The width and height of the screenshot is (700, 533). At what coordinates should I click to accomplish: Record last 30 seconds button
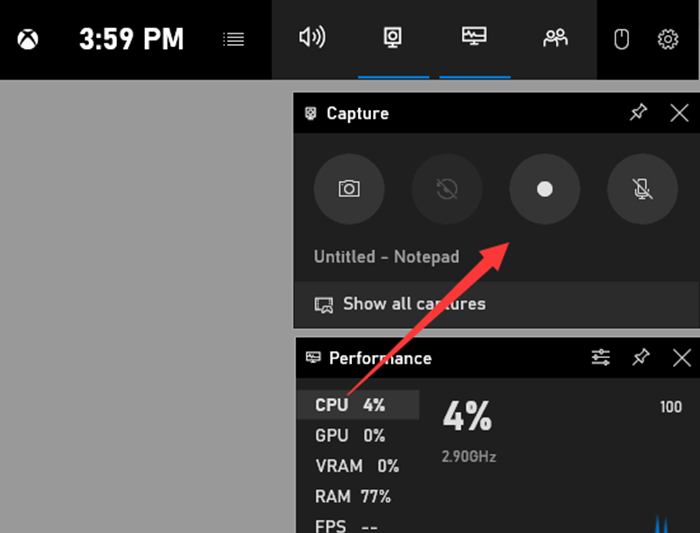point(447,189)
